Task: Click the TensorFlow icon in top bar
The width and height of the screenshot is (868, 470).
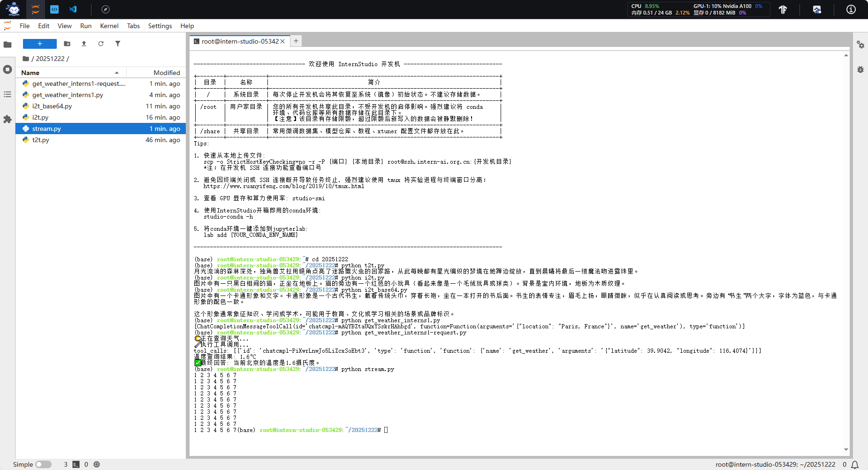Action: click(x=783, y=9)
